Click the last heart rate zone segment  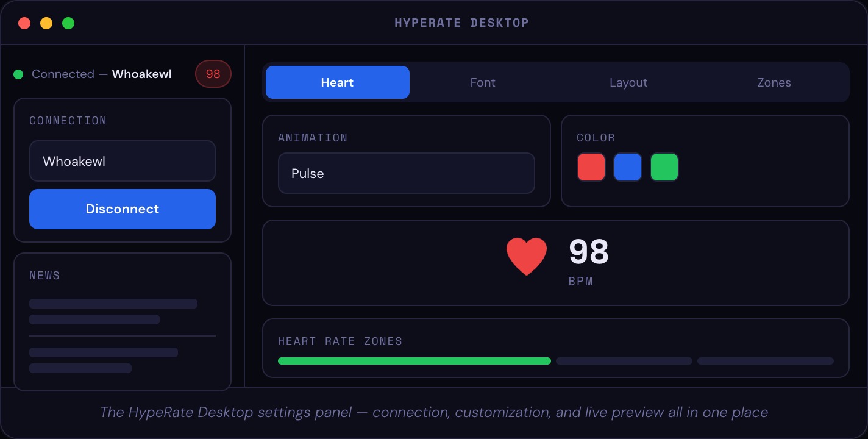(x=765, y=361)
